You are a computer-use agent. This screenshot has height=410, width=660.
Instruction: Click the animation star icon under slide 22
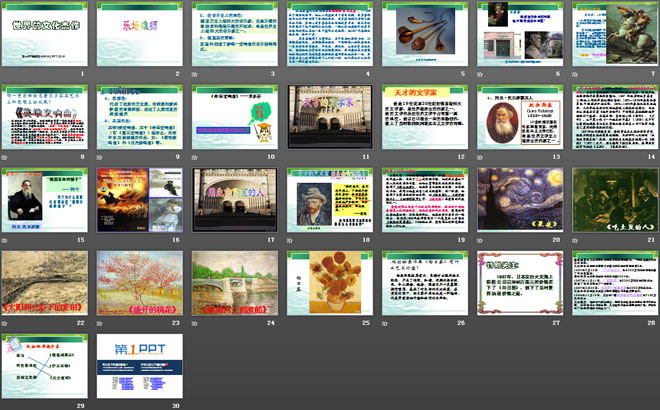pos(4,323)
